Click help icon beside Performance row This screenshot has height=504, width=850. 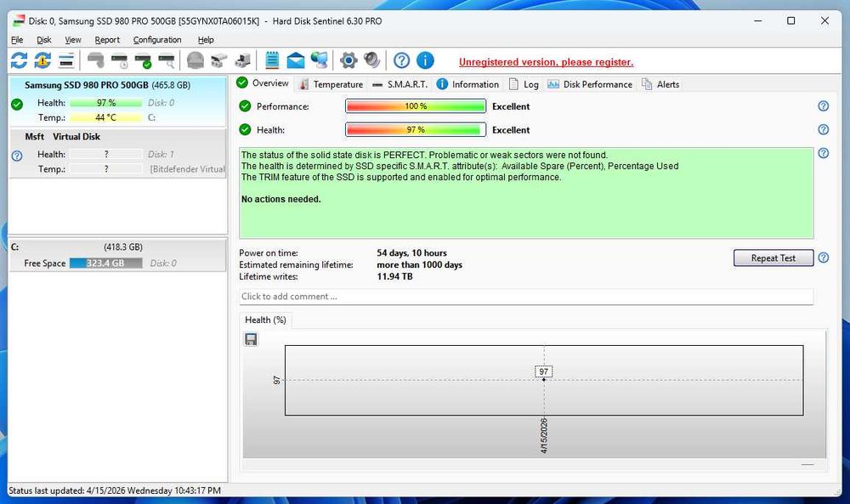coord(824,106)
